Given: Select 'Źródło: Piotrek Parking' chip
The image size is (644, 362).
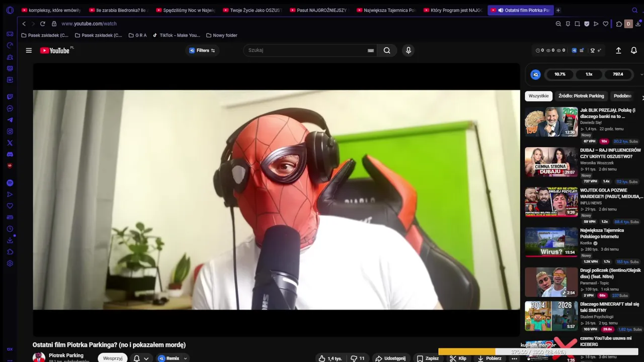Looking at the screenshot, I should coord(581,96).
